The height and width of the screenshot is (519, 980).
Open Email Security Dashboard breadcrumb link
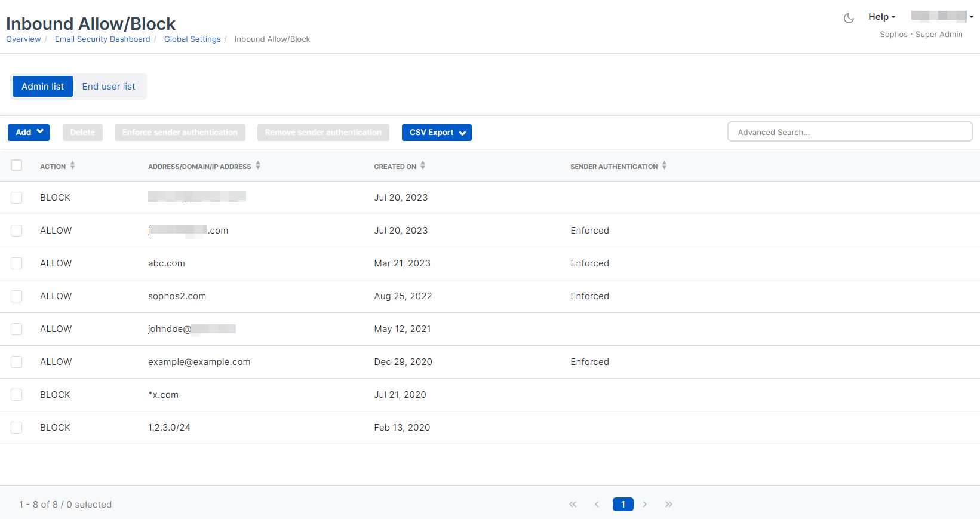pos(103,39)
